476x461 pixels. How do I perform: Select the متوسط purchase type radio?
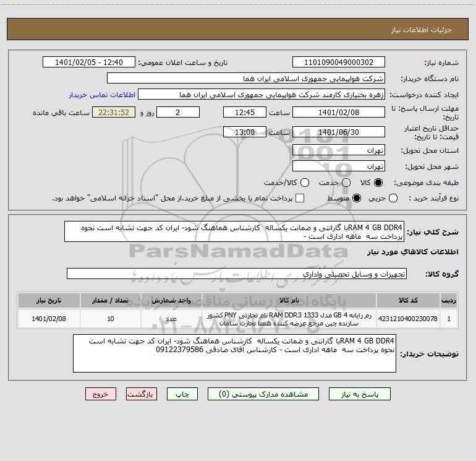coord(357,198)
